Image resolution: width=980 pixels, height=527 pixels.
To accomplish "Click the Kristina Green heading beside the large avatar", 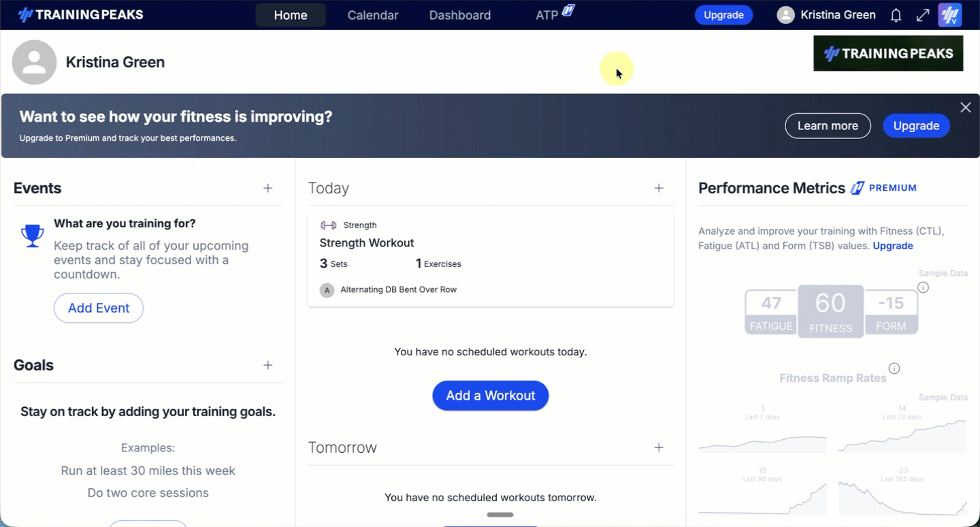I will click(x=115, y=63).
